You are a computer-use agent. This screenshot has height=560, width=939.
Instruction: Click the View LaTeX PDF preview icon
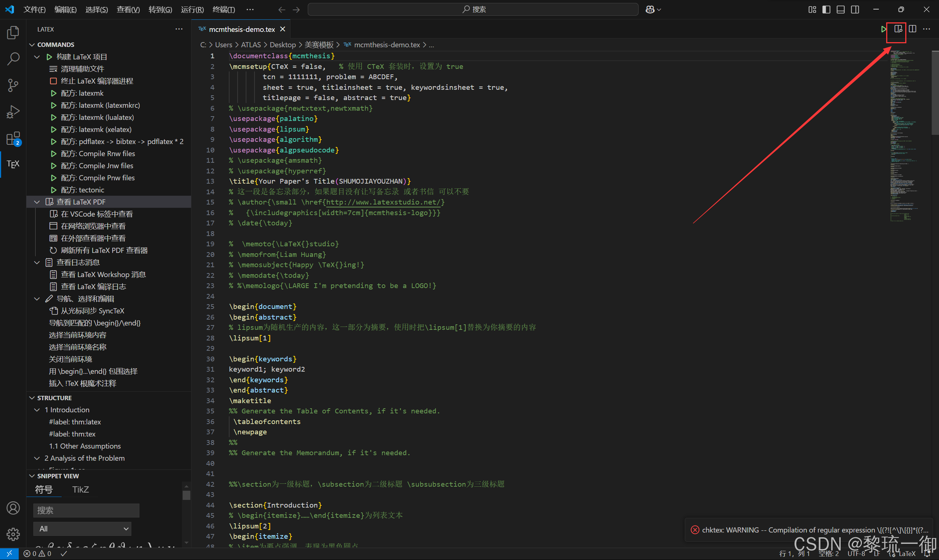(x=898, y=29)
